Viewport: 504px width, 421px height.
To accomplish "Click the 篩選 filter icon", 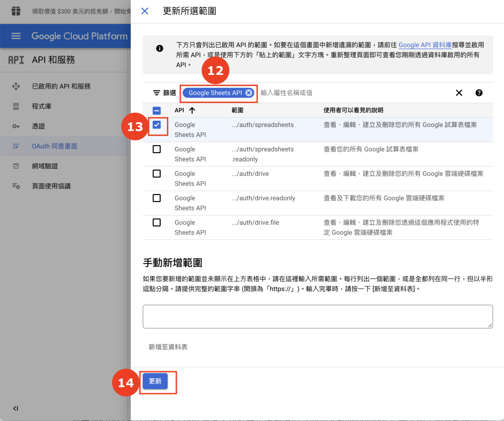I will [x=157, y=93].
